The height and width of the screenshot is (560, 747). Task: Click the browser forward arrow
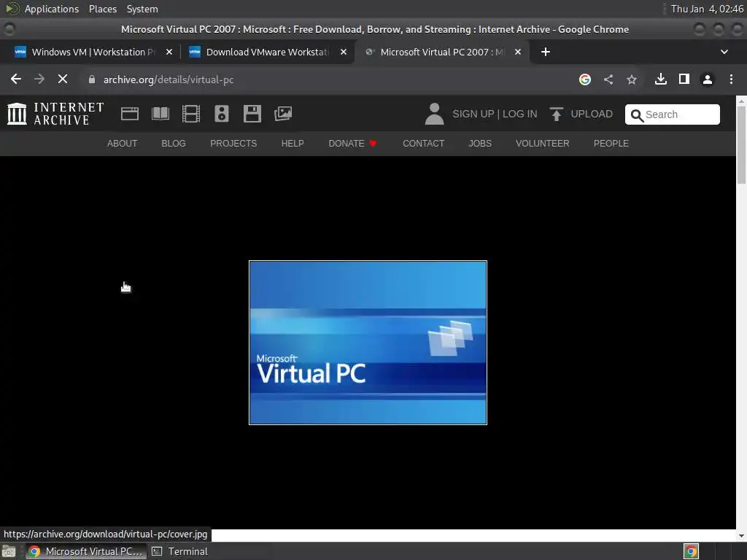39,79
